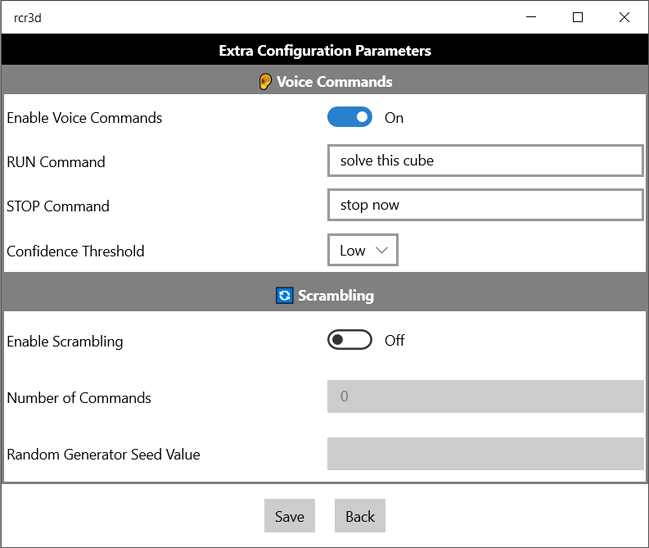This screenshot has width=649, height=548.
Task: Click the Extra Configuration Parameters title bar
Action: coord(324,50)
